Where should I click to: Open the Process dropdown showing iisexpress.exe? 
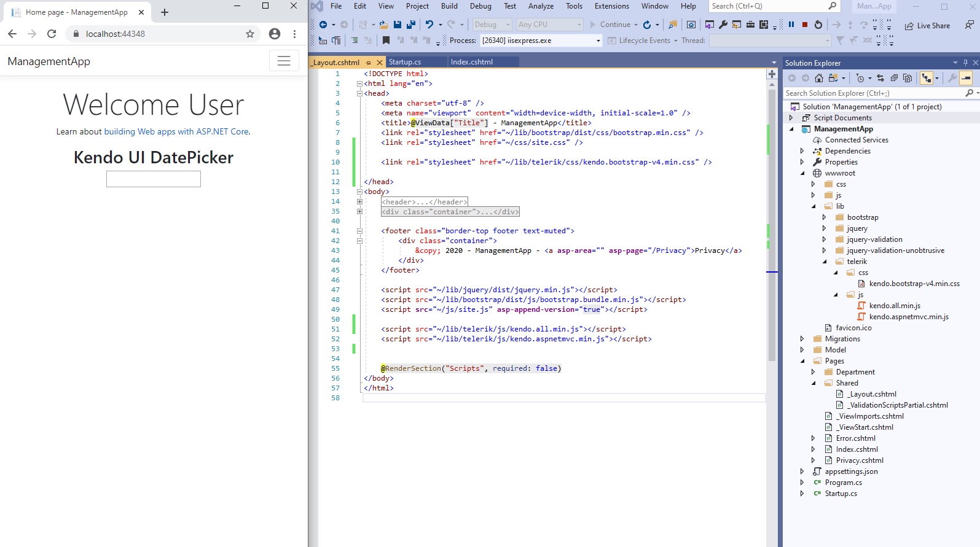tap(598, 41)
